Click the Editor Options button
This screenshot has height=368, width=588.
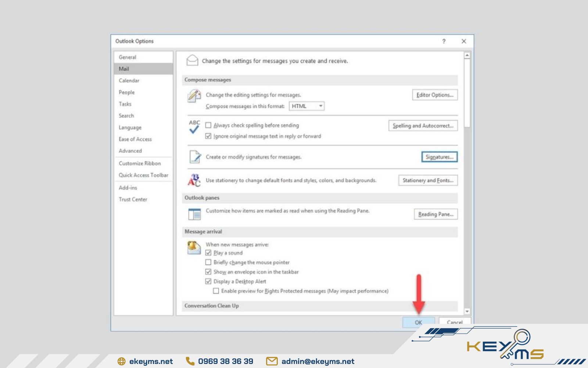click(435, 95)
